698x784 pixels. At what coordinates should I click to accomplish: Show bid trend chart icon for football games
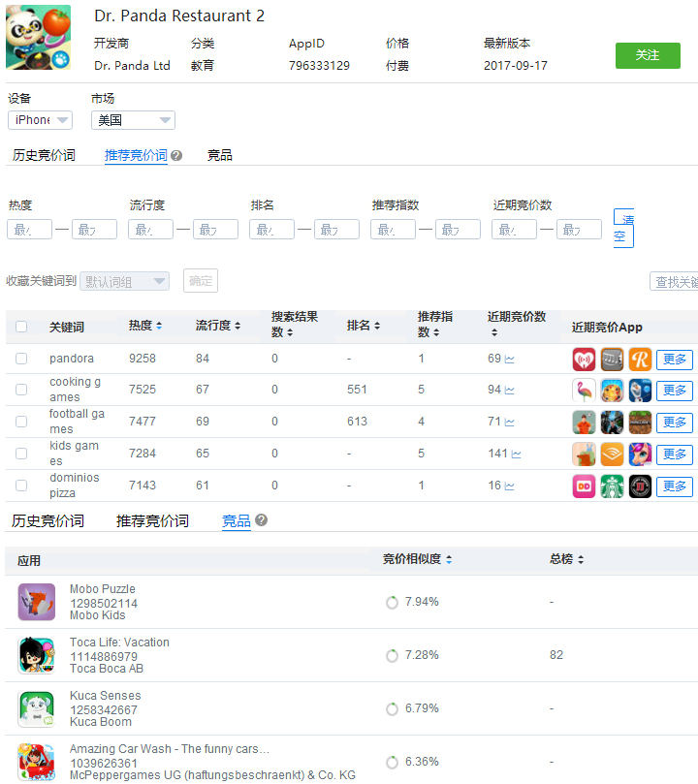(x=510, y=422)
